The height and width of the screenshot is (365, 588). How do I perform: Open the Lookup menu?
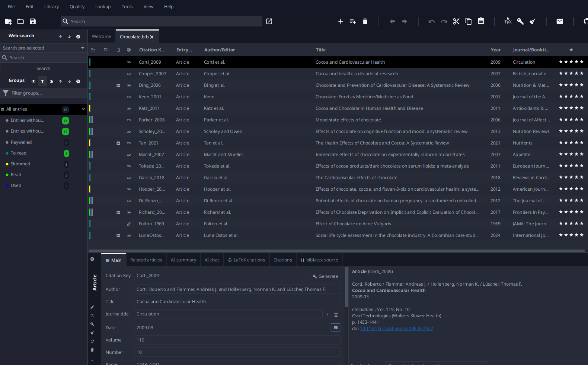tap(103, 7)
